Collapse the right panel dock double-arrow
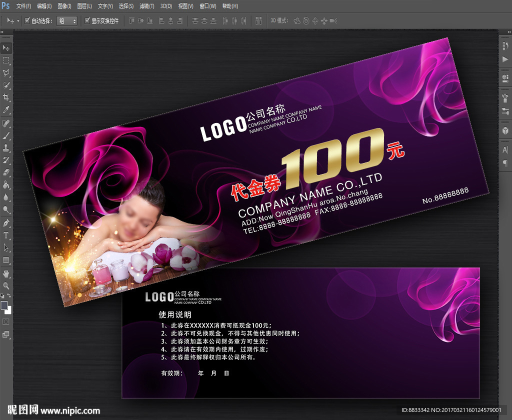Screen dimensions: 512x420 tap(509, 32)
